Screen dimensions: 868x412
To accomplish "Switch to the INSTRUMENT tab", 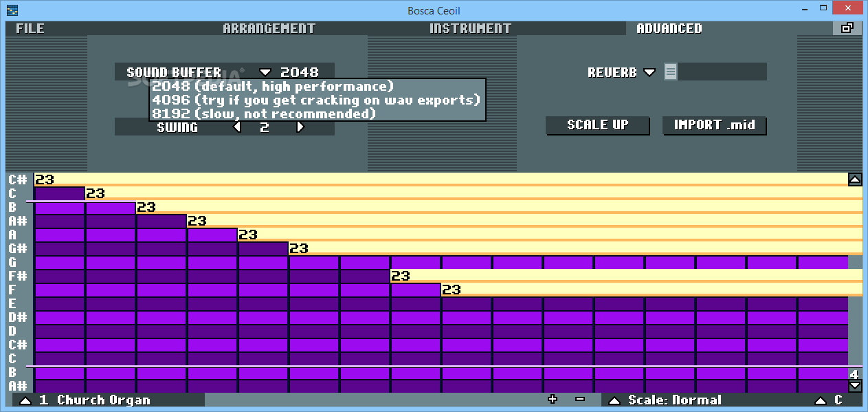I will [x=470, y=28].
